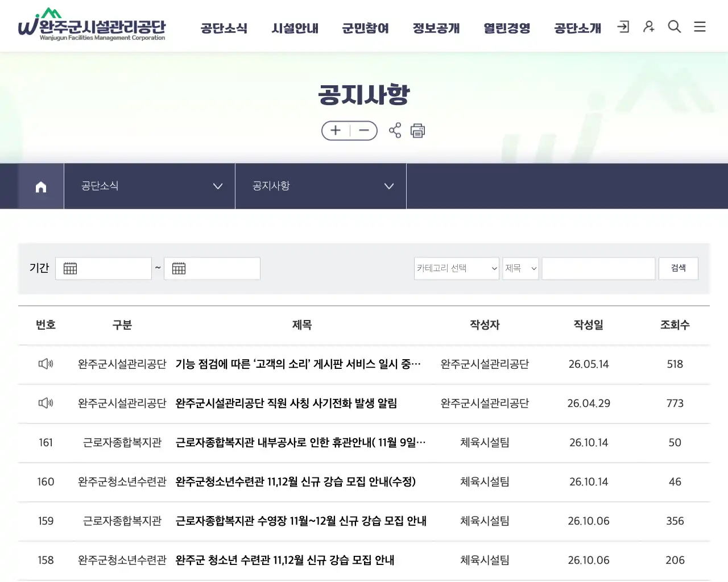Open 공단소식 top menu
728x582 pixels.
(224, 28)
